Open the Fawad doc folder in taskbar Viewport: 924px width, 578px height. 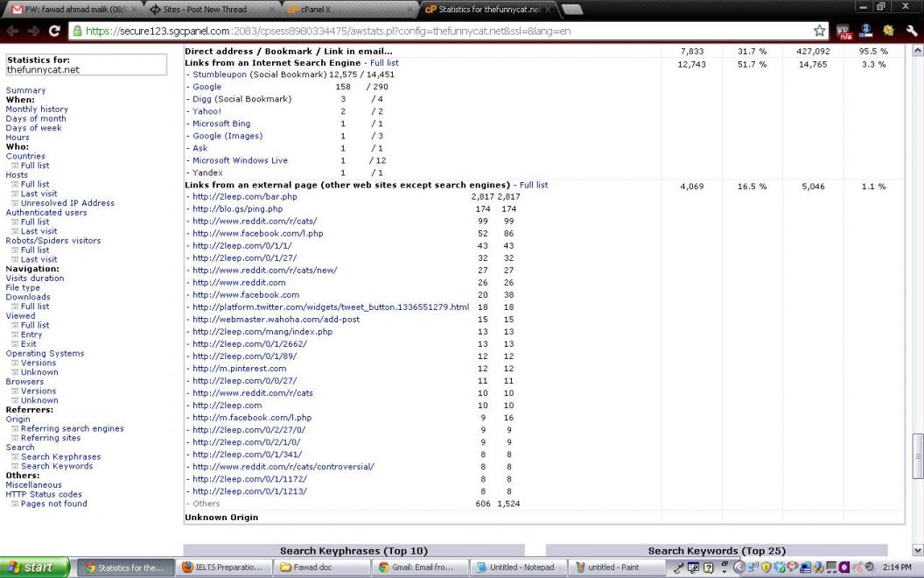point(322,567)
